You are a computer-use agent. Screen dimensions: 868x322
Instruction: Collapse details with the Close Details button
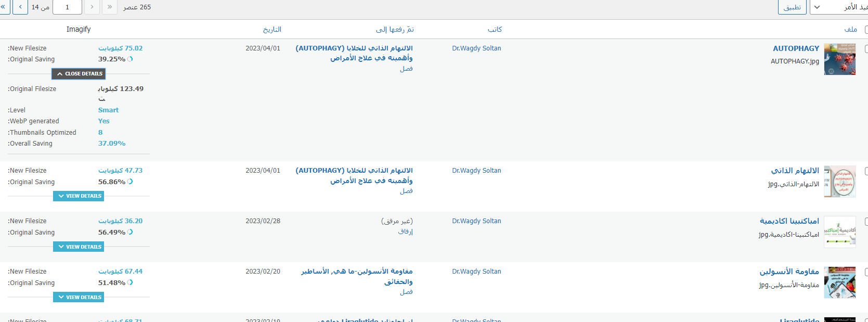[x=79, y=74]
